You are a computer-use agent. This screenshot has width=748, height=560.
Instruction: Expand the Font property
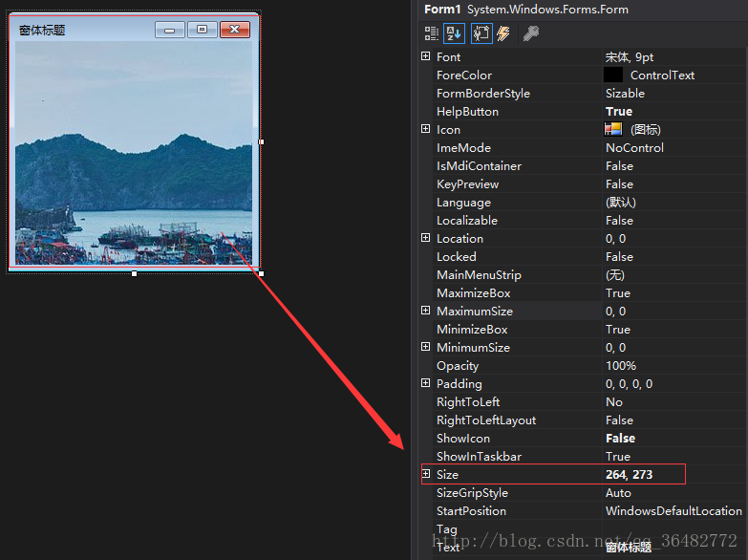point(425,56)
